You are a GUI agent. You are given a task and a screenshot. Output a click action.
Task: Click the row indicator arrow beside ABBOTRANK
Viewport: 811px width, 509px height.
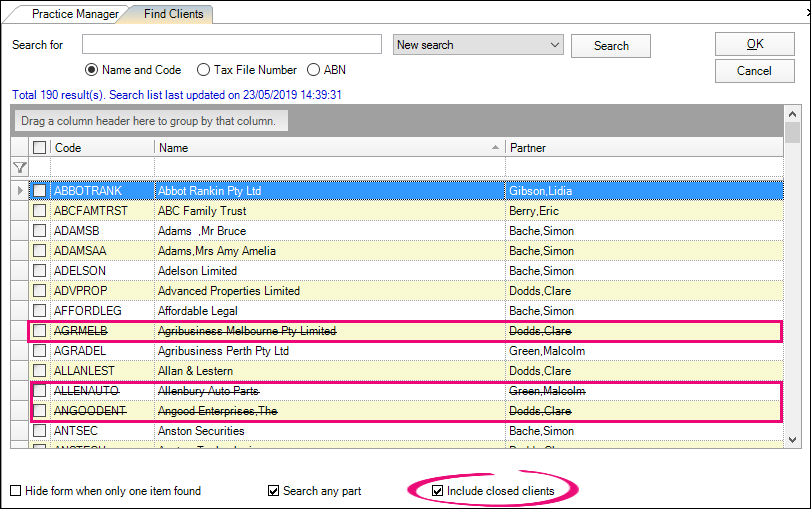click(x=19, y=190)
